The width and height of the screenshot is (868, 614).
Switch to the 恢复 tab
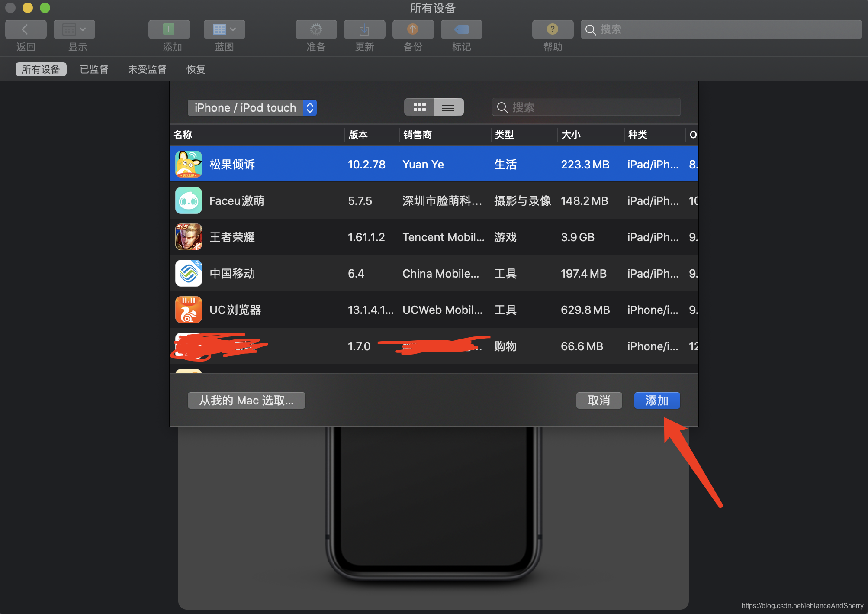(196, 69)
